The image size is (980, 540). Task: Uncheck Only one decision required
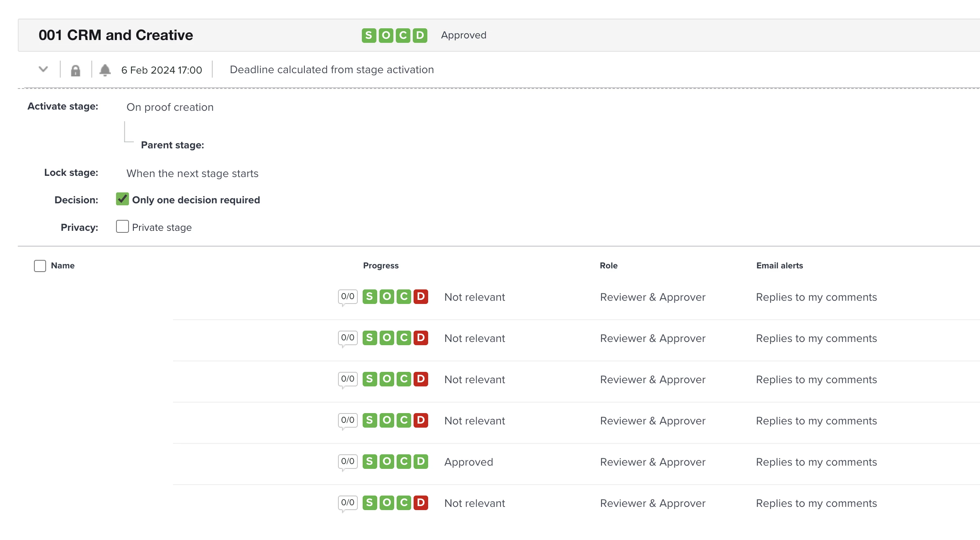coord(122,199)
